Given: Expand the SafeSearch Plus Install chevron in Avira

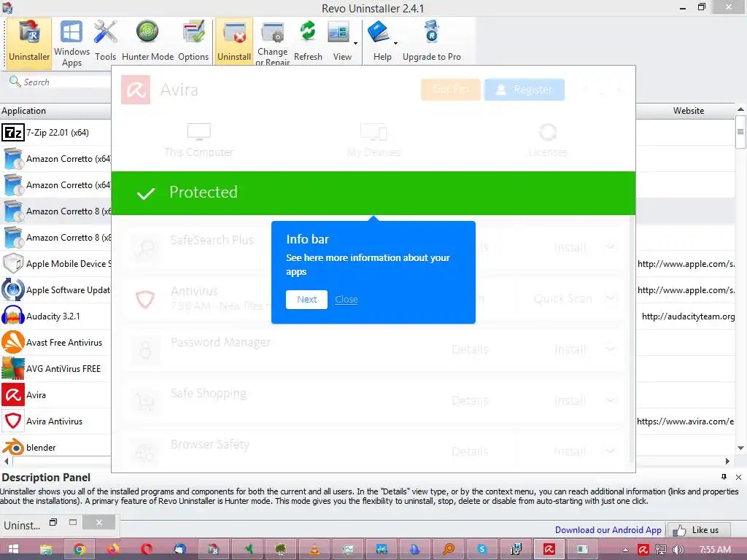Looking at the screenshot, I should (x=611, y=246).
